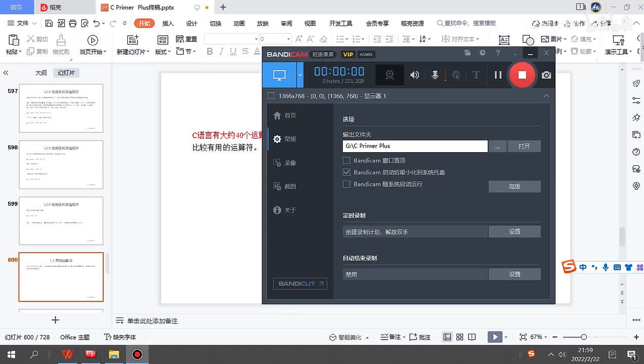Open Bandicam help question-mark icon
This screenshot has width=644, height=364.
[498, 53]
